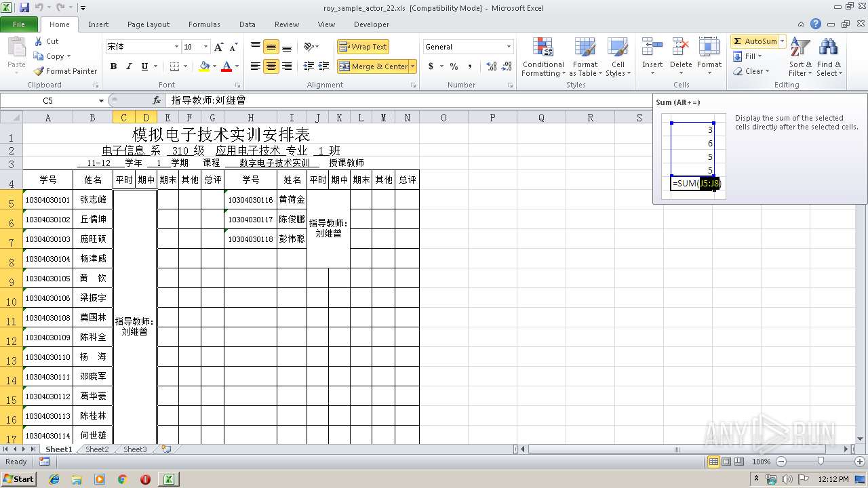The width and height of the screenshot is (868, 488).
Task: Click Increase Font Size icon
Action: point(218,47)
